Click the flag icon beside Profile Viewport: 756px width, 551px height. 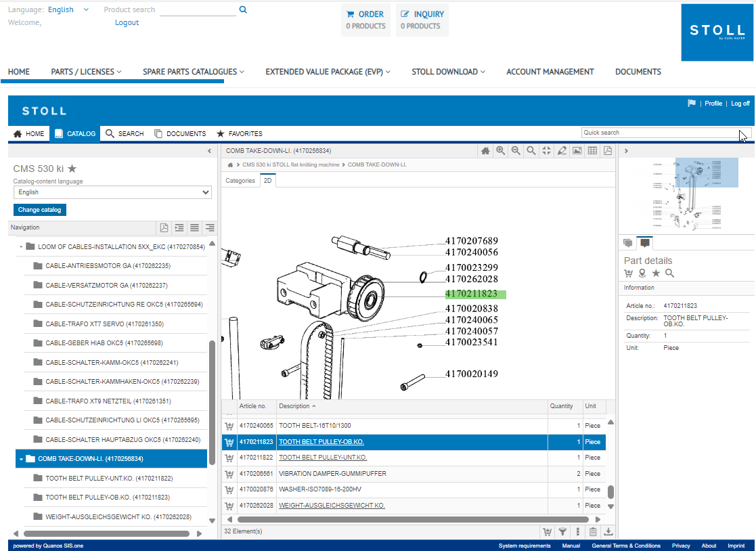tap(692, 103)
